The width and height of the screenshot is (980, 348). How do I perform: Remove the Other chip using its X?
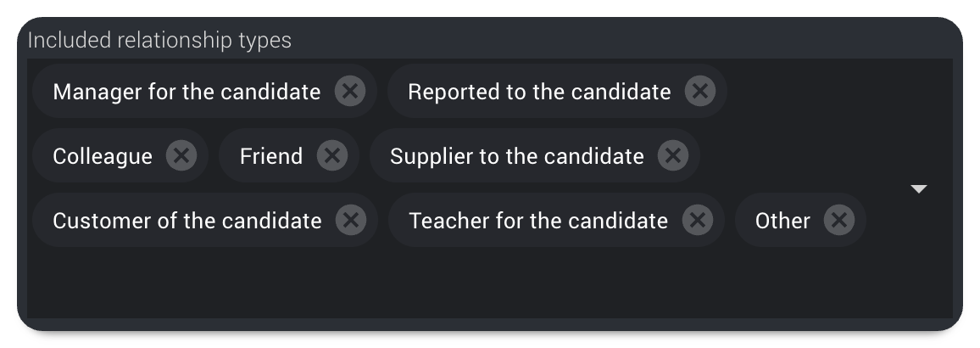click(838, 221)
